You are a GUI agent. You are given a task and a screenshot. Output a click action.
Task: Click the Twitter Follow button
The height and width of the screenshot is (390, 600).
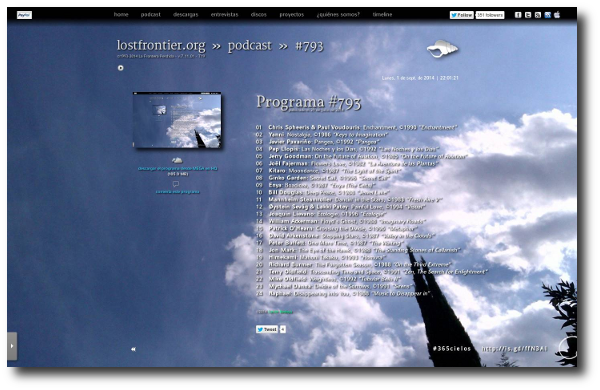pyautogui.click(x=461, y=15)
